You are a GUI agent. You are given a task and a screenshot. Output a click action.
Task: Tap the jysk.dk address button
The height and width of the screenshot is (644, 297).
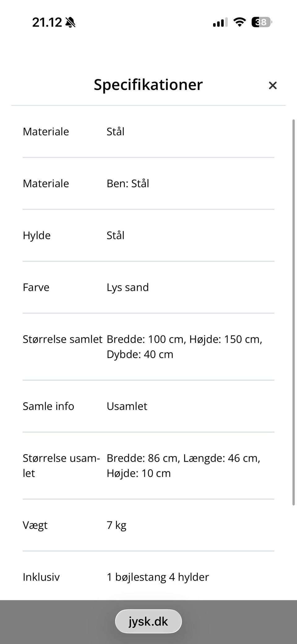click(x=148, y=621)
